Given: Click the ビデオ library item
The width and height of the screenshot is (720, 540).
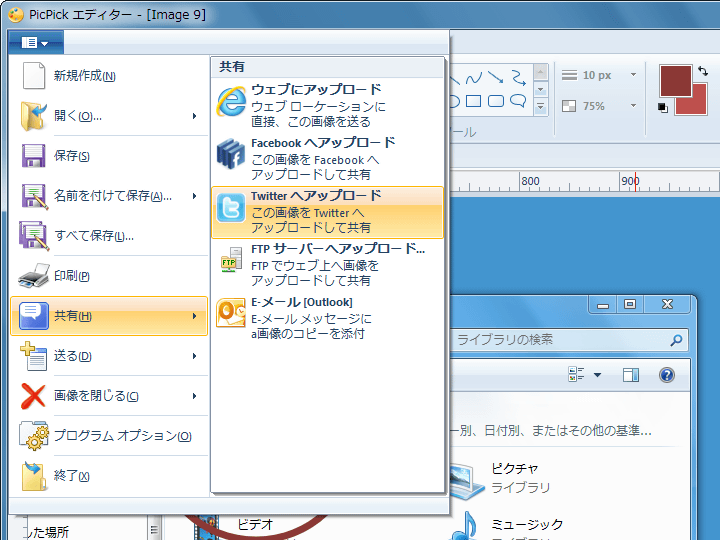Looking at the screenshot, I should coord(255,524).
